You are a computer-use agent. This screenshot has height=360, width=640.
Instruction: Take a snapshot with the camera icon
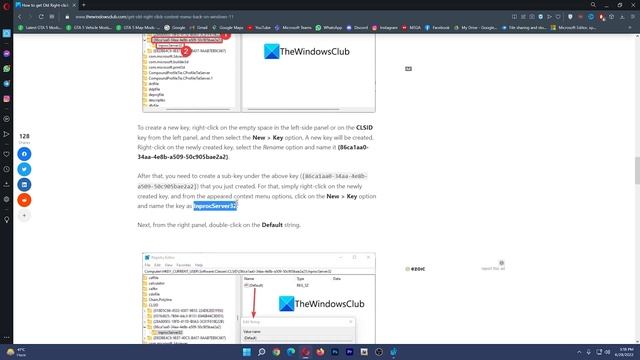coord(532,17)
